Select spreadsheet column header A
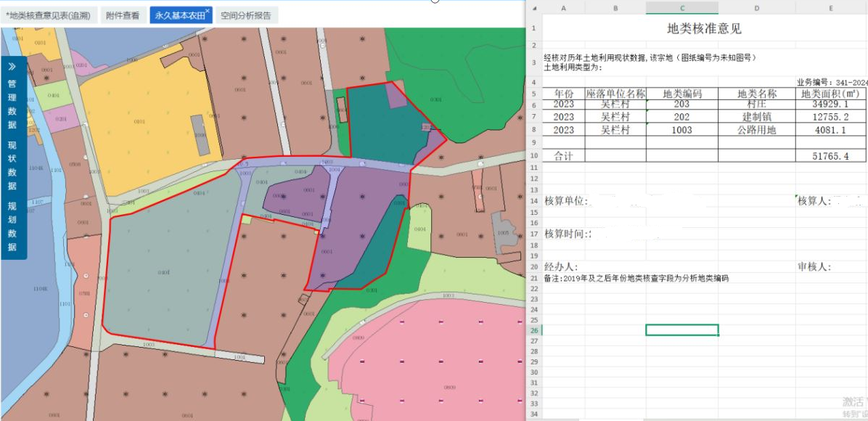Screen dimensions: 868x421 click(563, 8)
